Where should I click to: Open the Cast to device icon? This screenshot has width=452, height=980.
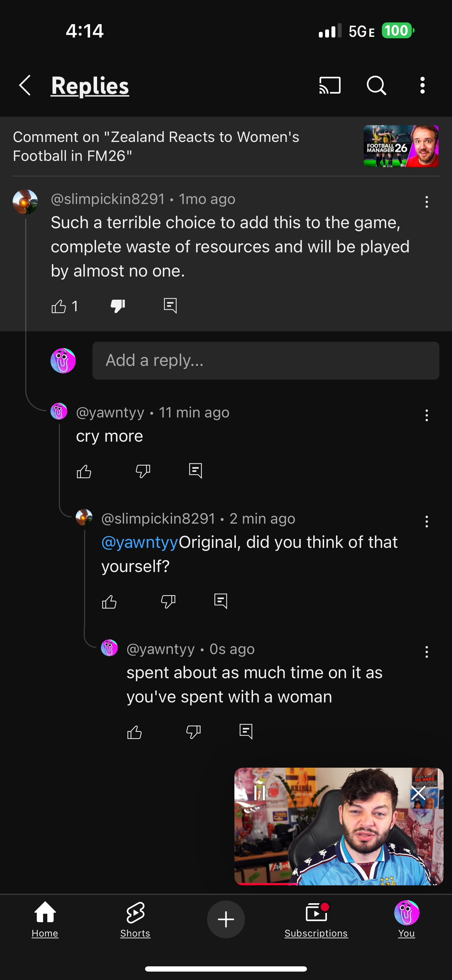[x=330, y=85]
